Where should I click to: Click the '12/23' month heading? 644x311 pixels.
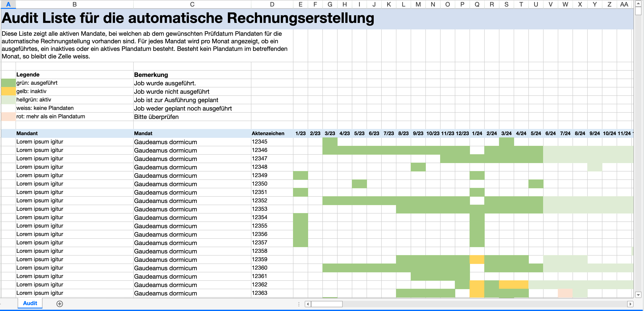[x=462, y=133]
